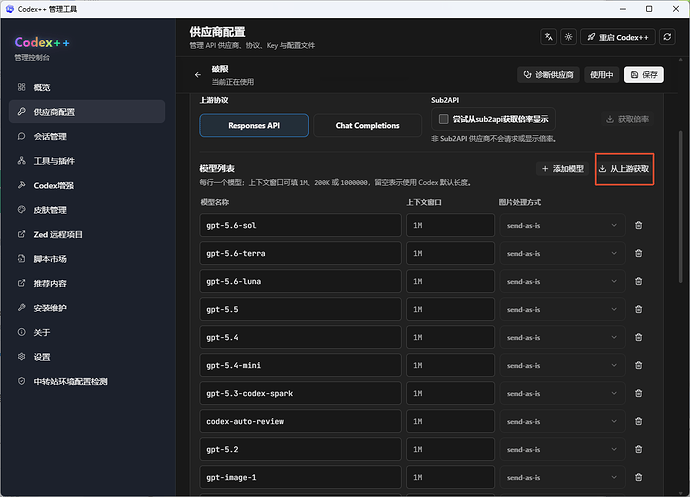Viewport: 690px width, 497px height.
Task: Click the 获取倍率 button
Action: pos(627,119)
